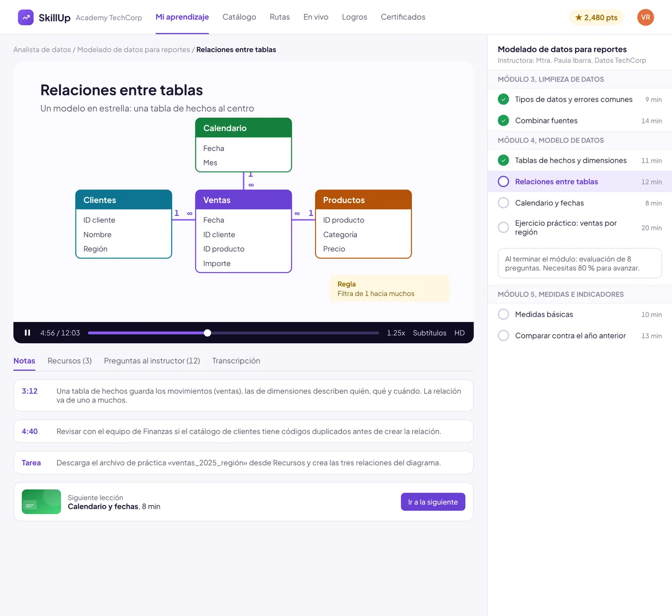Select the Notas tab
The image size is (672, 616).
point(24,361)
